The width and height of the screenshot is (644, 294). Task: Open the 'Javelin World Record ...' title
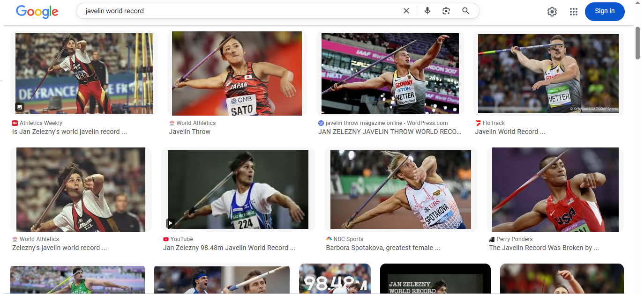coord(510,132)
